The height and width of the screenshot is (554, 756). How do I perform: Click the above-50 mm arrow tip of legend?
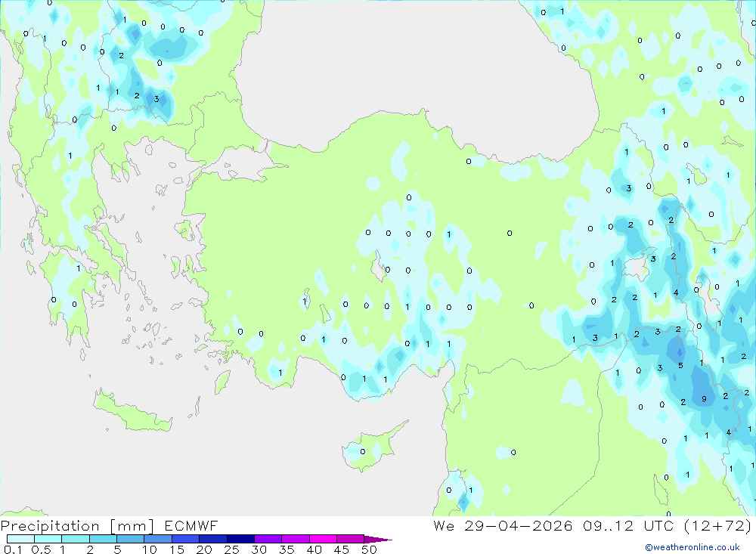pyautogui.click(x=377, y=540)
